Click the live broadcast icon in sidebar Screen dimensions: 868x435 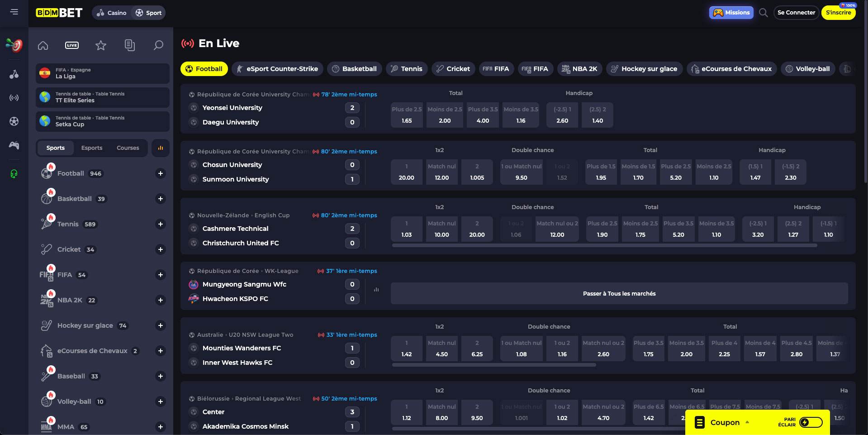(x=14, y=97)
